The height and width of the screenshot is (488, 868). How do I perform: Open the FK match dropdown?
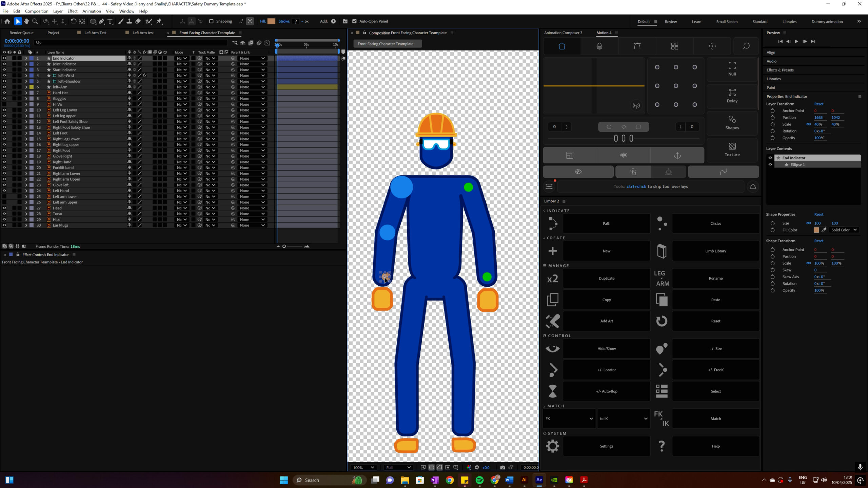click(569, 419)
